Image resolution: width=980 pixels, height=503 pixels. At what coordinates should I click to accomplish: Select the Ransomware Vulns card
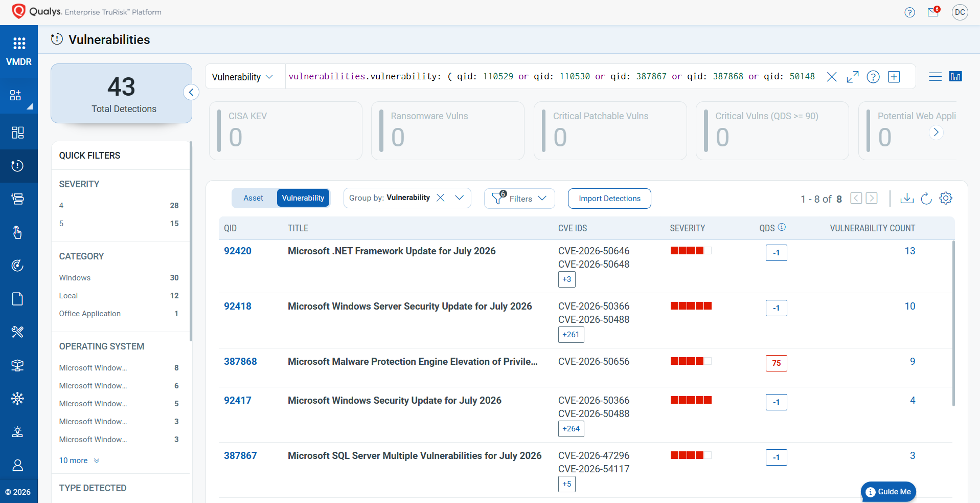(x=448, y=131)
